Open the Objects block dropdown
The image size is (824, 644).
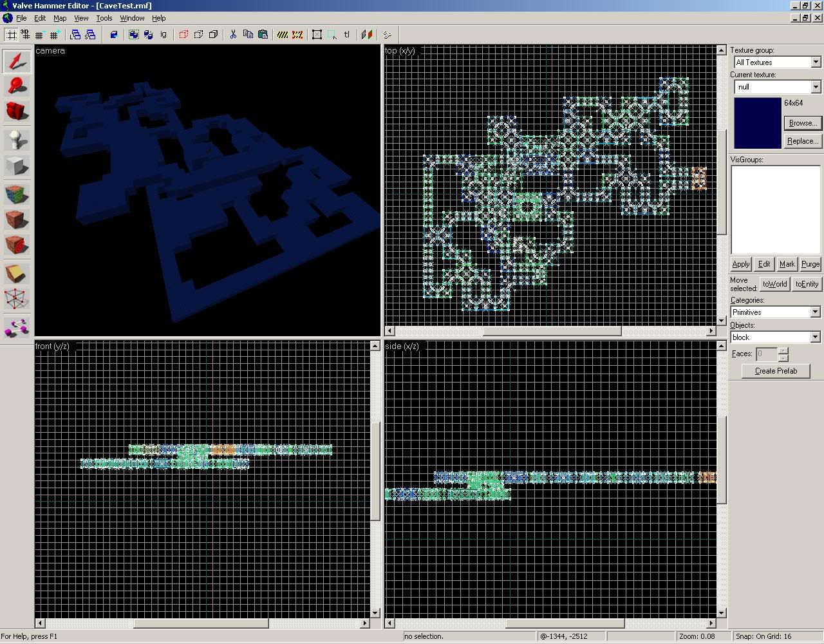click(x=815, y=337)
